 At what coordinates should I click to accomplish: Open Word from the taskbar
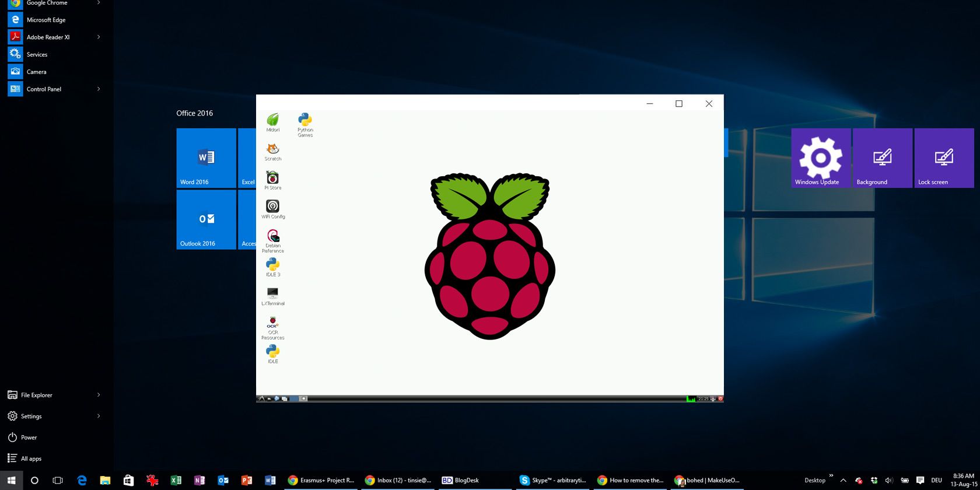[270, 481]
